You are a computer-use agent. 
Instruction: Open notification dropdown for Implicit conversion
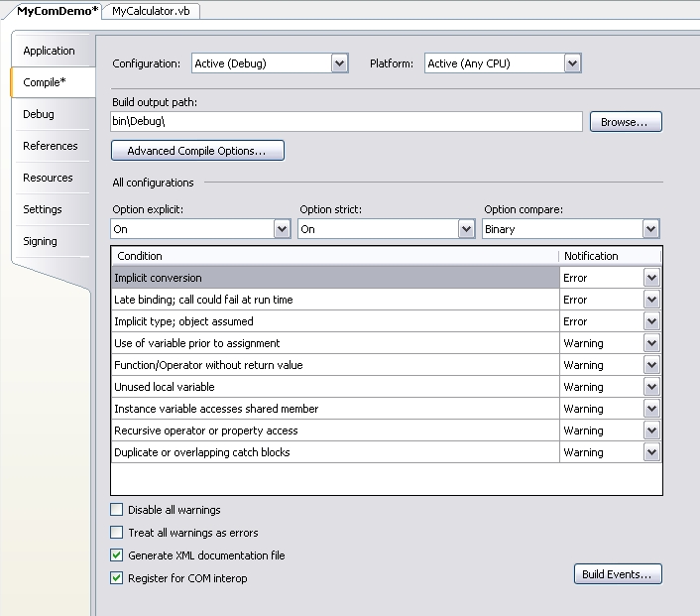(x=651, y=278)
